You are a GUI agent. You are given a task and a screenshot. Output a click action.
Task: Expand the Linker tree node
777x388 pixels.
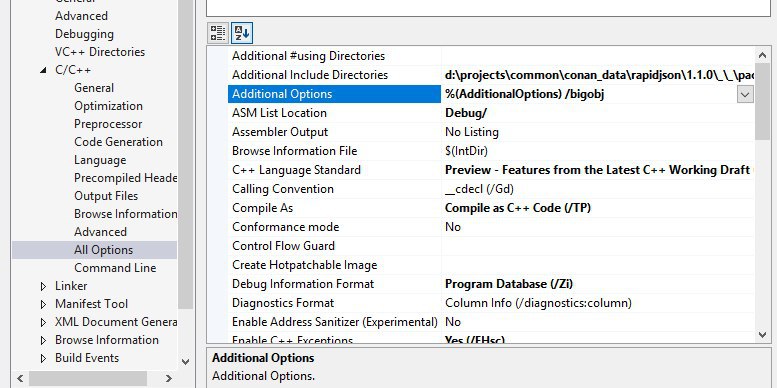[x=43, y=286]
